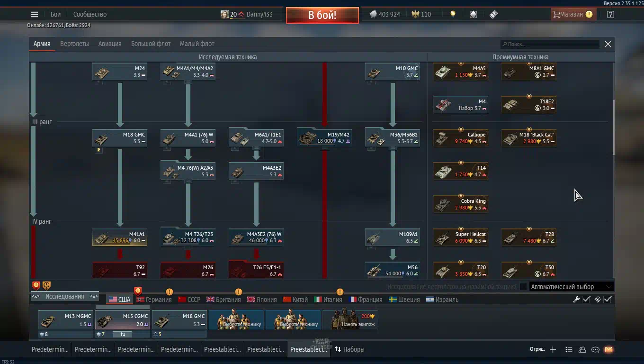Select premium Cobra King tank card
The image size is (644, 364).
pyautogui.click(x=461, y=204)
